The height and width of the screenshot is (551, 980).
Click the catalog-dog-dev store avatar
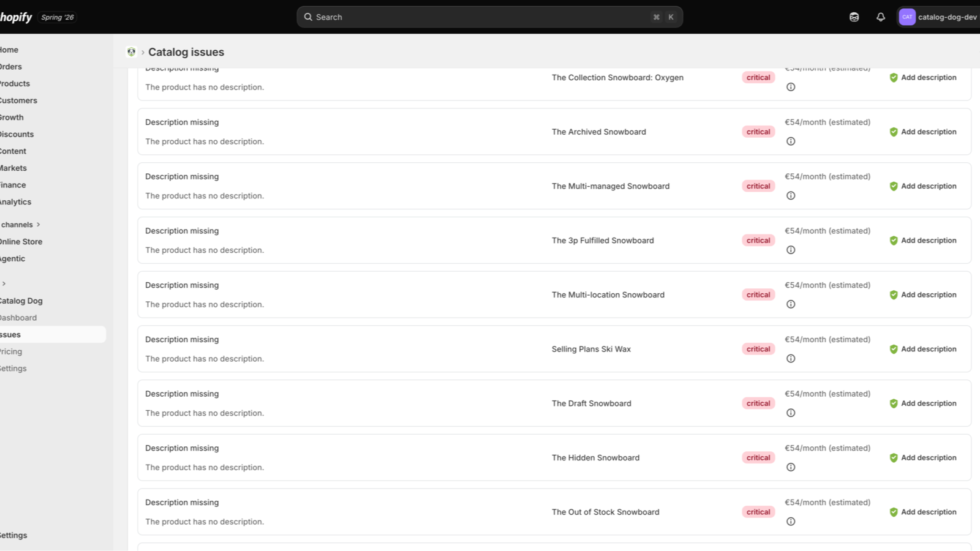[x=907, y=17]
